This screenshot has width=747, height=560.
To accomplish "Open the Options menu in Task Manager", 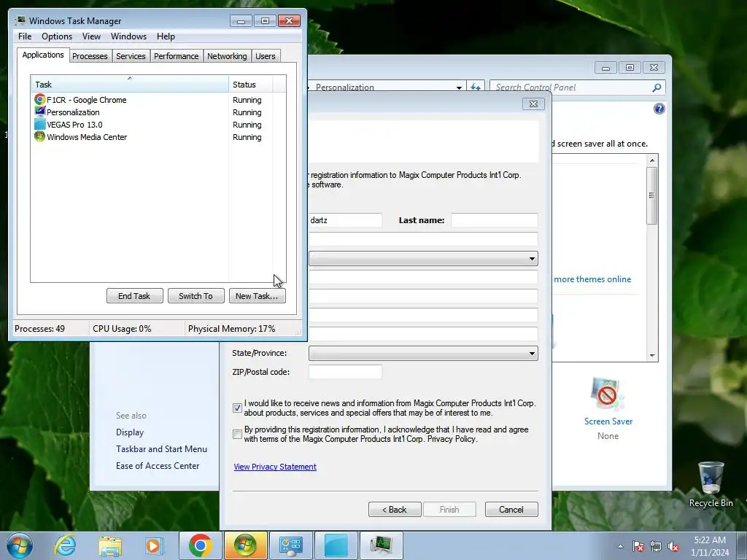I will pos(57,36).
